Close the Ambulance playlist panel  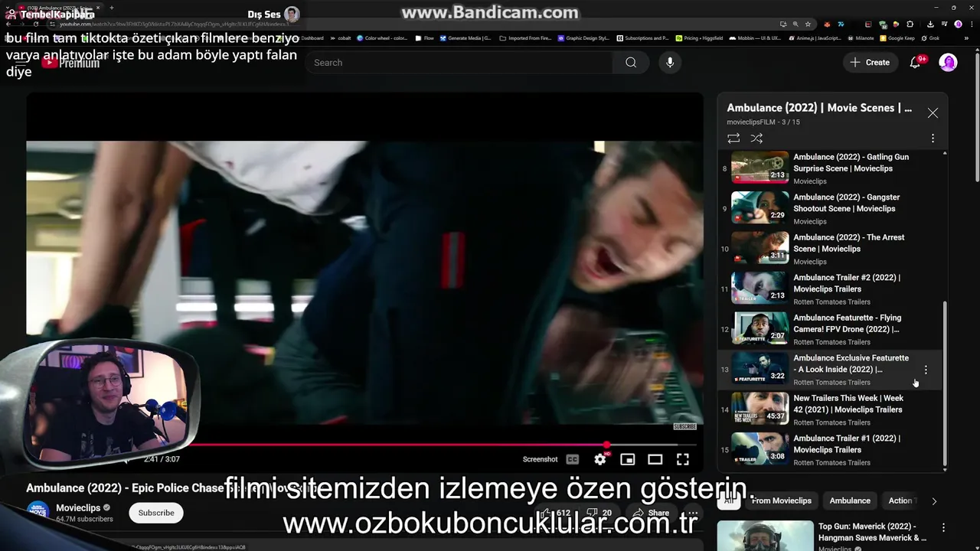click(x=933, y=112)
